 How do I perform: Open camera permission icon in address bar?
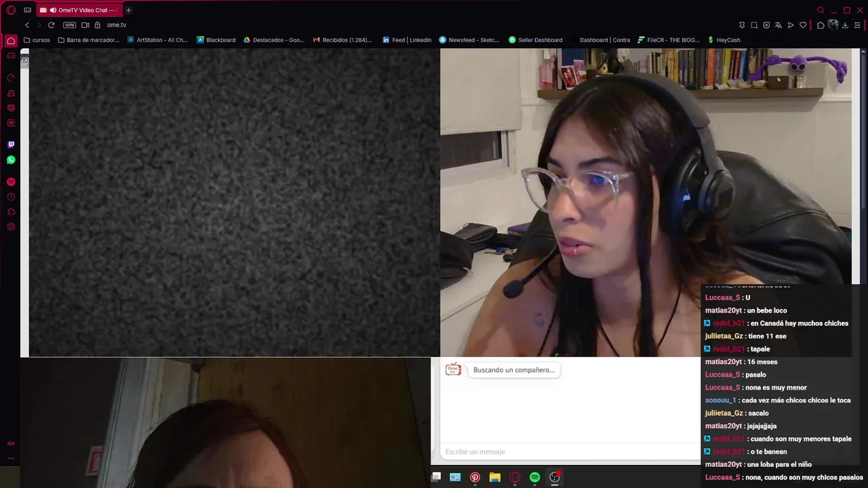click(85, 25)
